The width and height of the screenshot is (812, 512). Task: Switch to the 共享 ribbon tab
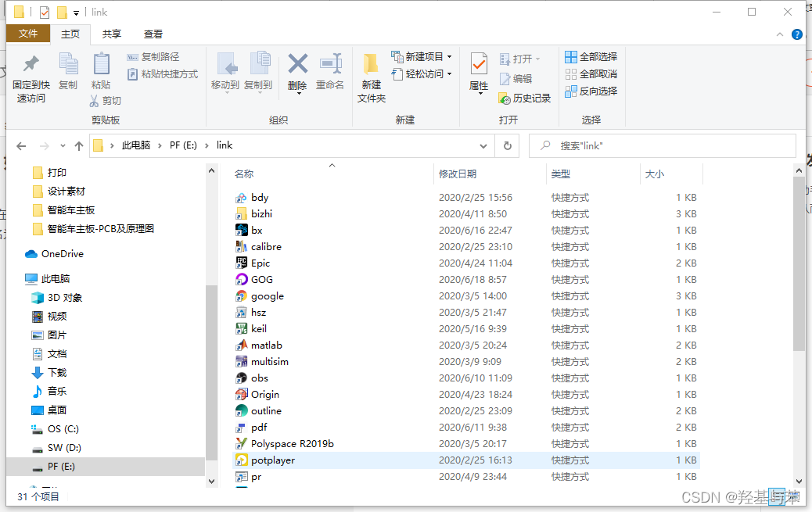[x=111, y=34]
